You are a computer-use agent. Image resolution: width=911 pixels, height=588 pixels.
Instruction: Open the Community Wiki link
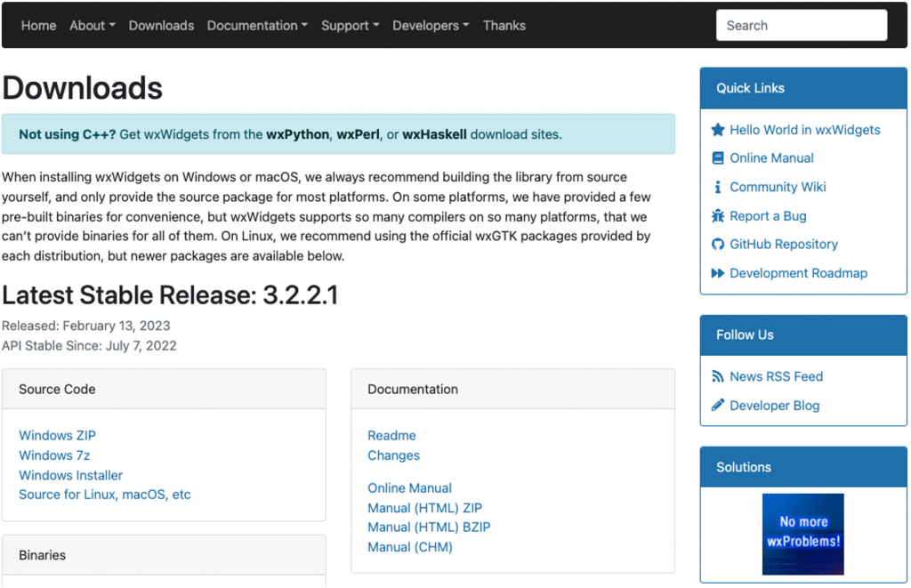778,187
